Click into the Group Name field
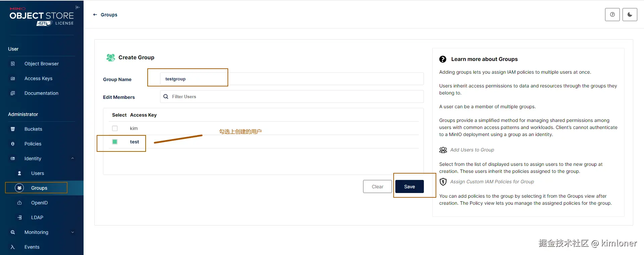644x255 pixels. [292, 79]
